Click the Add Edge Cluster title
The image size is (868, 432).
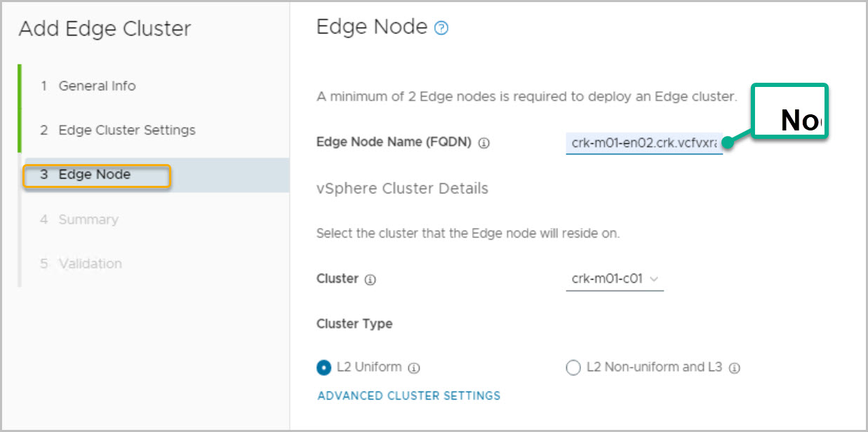[105, 29]
